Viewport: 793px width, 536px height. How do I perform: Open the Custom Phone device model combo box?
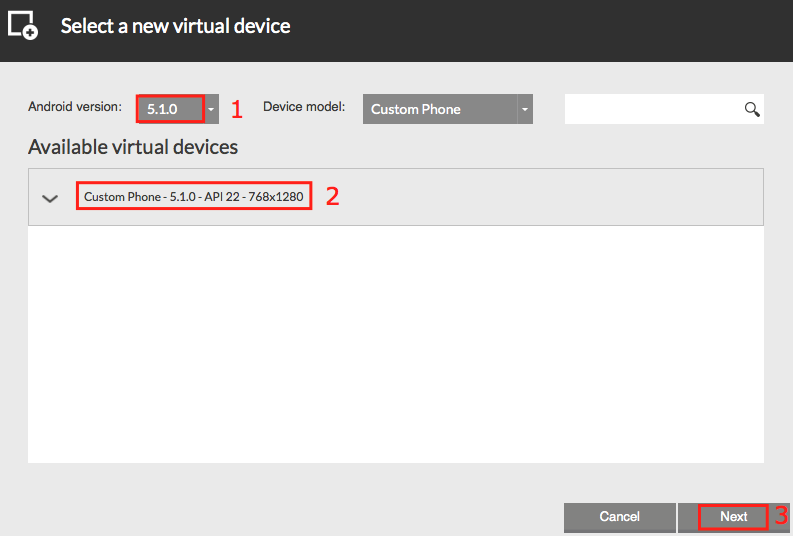(448, 109)
